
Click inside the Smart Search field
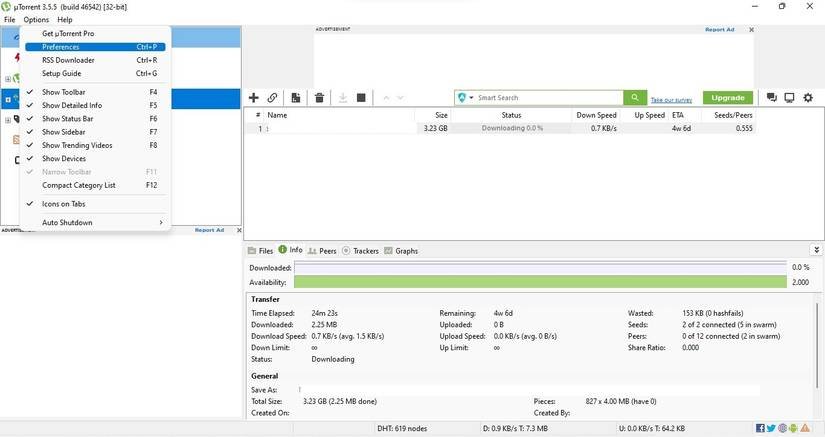click(x=545, y=98)
